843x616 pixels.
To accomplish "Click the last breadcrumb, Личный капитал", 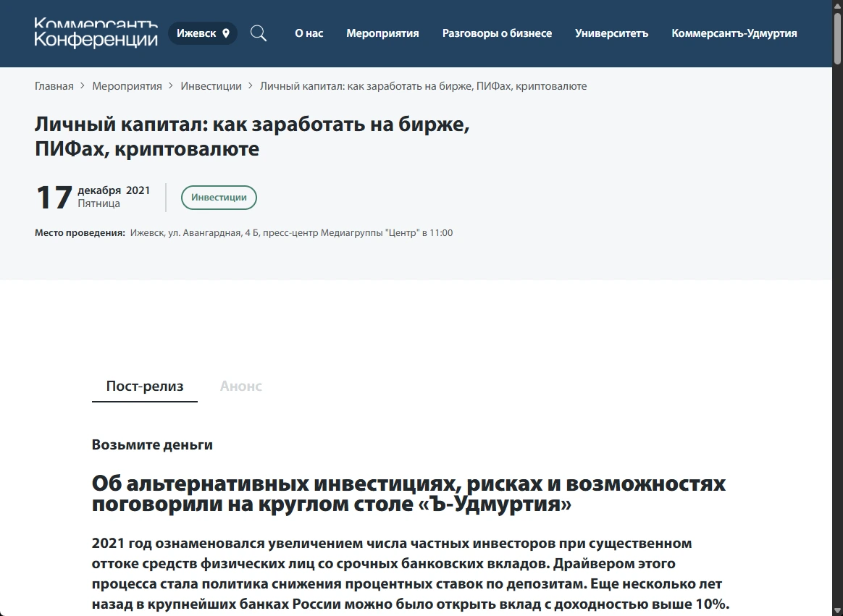I will pyautogui.click(x=423, y=86).
